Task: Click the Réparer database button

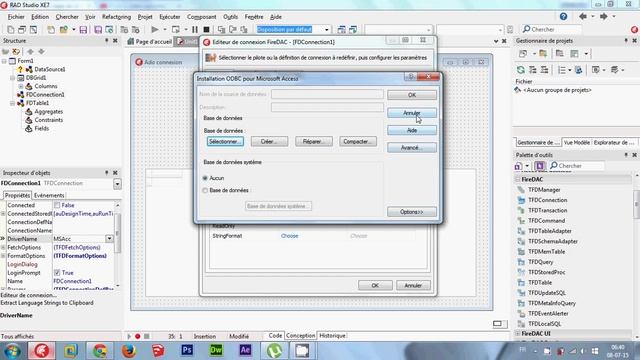Action: click(313, 142)
